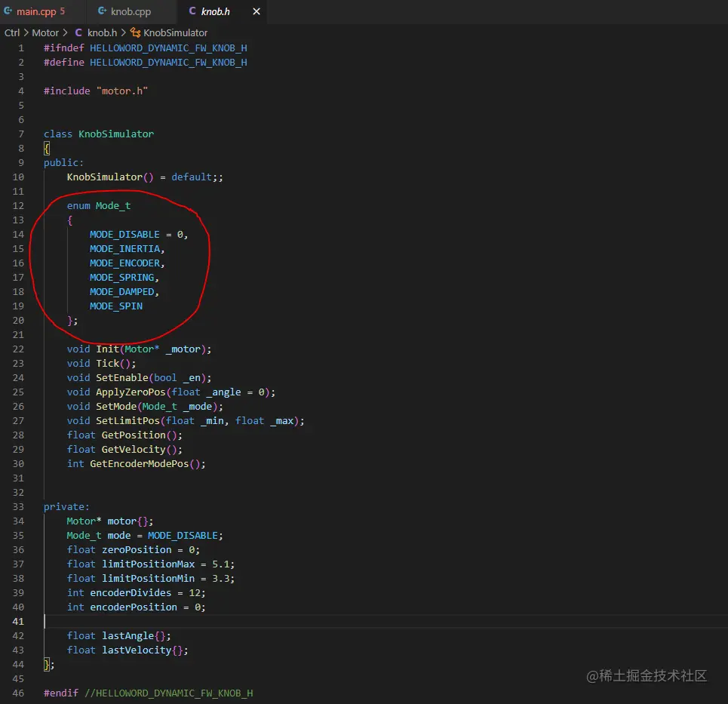Image resolution: width=728 pixels, height=704 pixels.
Task: Click 'int encoderPosition = 0;' line
Action: pyautogui.click(x=136, y=607)
